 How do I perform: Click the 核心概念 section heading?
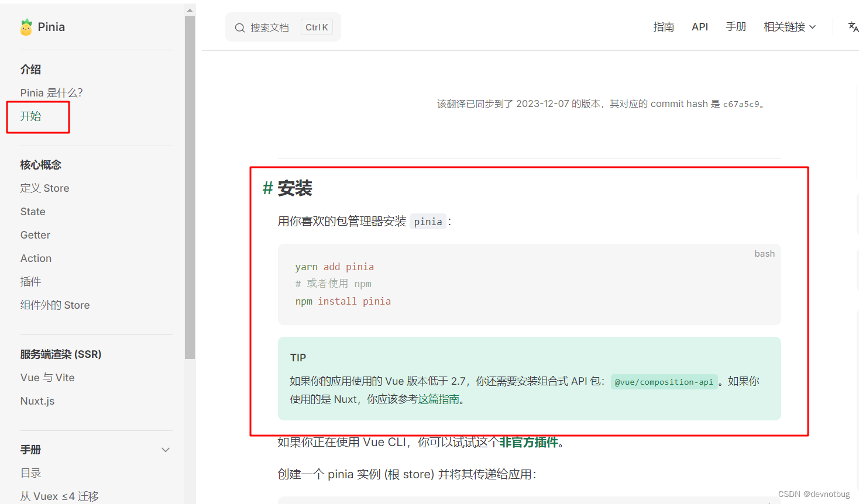pos(40,165)
